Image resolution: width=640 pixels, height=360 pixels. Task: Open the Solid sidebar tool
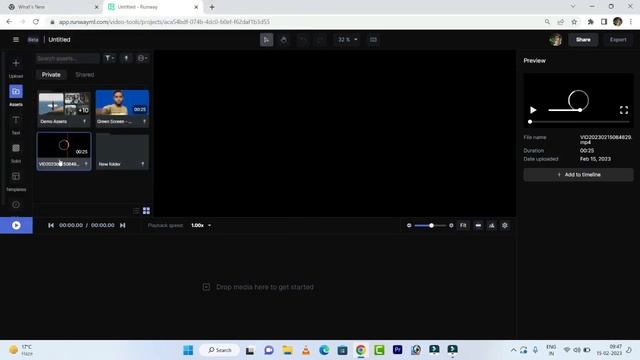[16, 148]
